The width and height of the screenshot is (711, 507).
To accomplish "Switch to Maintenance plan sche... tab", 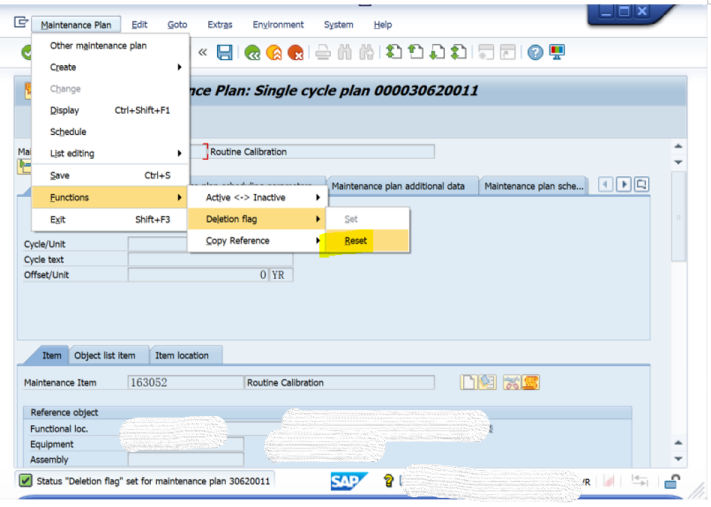I will point(534,186).
